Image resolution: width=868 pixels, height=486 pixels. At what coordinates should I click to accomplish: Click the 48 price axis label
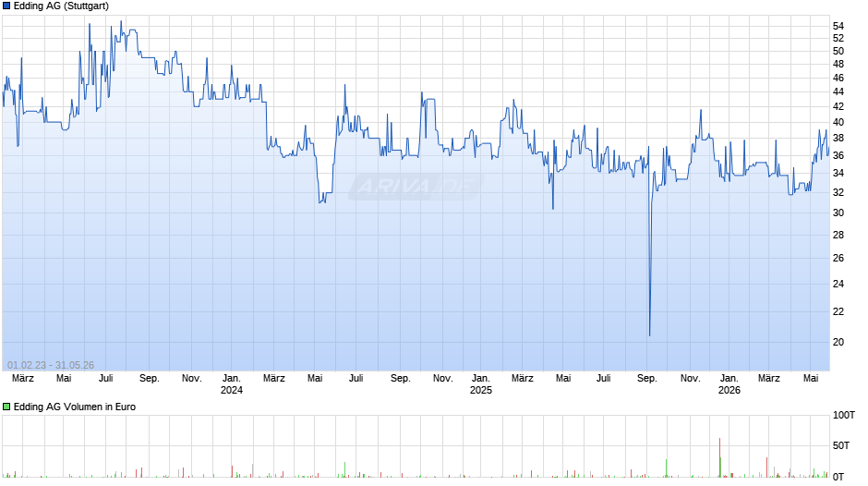coord(838,65)
